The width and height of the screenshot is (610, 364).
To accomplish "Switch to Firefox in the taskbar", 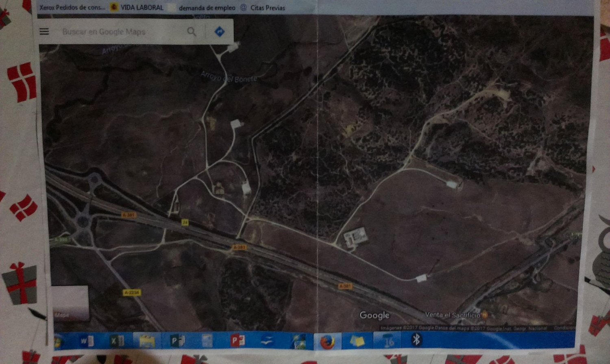I will (327, 342).
